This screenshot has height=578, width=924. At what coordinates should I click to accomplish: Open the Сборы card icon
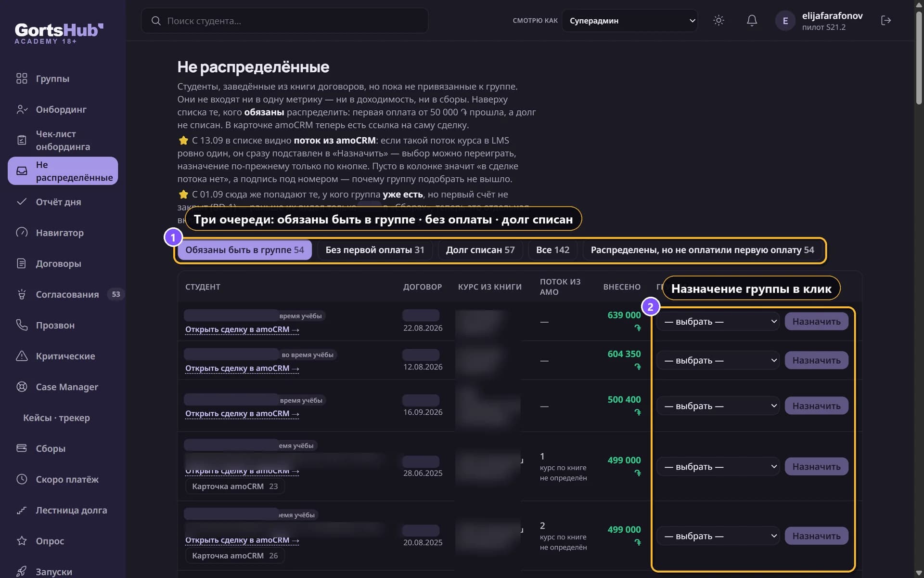coord(22,448)
